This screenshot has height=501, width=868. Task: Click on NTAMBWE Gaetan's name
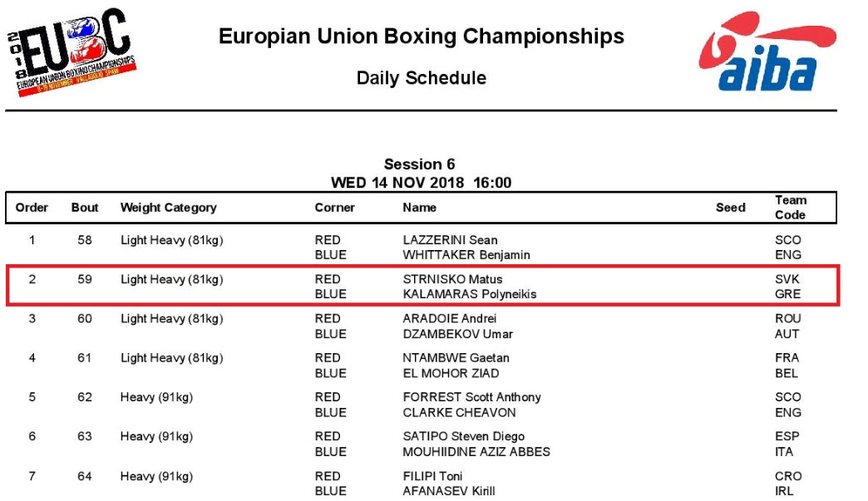coord(456,358)
